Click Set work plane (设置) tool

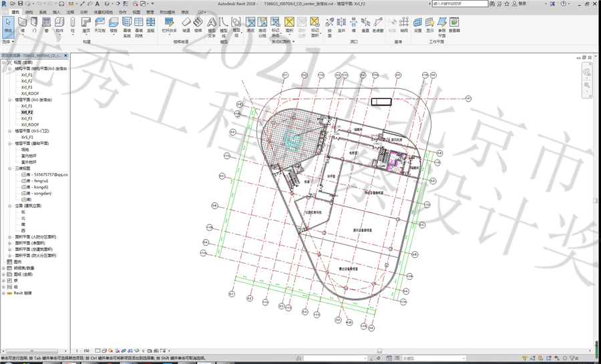(418, 25)
